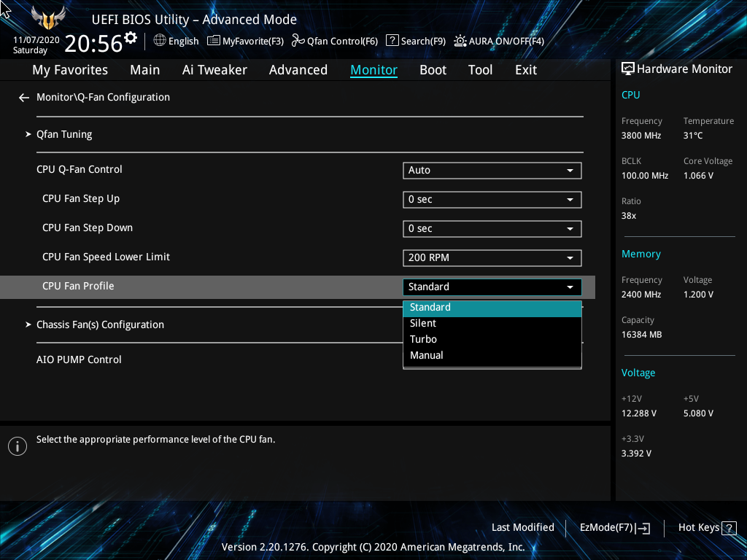Choose Silent in the fan profile list
This screenshot has width=747, height=560.
click(492, 323)
